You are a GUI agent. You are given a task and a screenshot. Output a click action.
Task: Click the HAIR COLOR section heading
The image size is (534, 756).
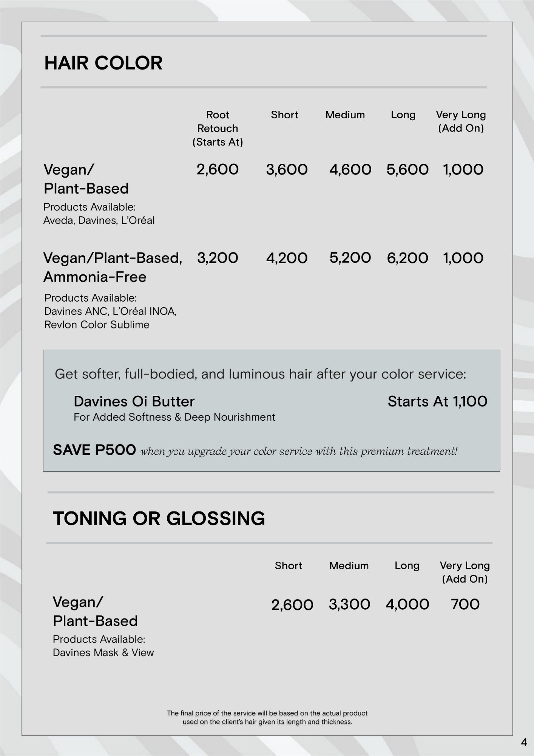click(103, 63)
